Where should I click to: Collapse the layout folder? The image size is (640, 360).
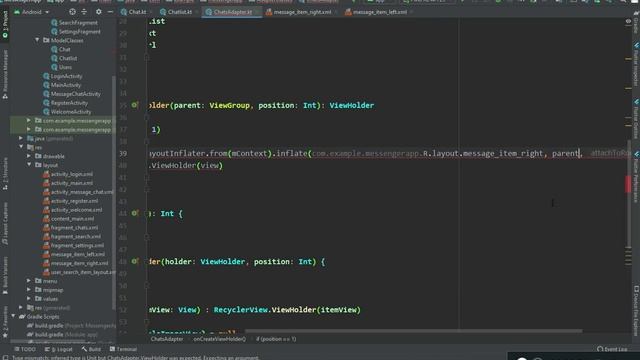(29, 165)
